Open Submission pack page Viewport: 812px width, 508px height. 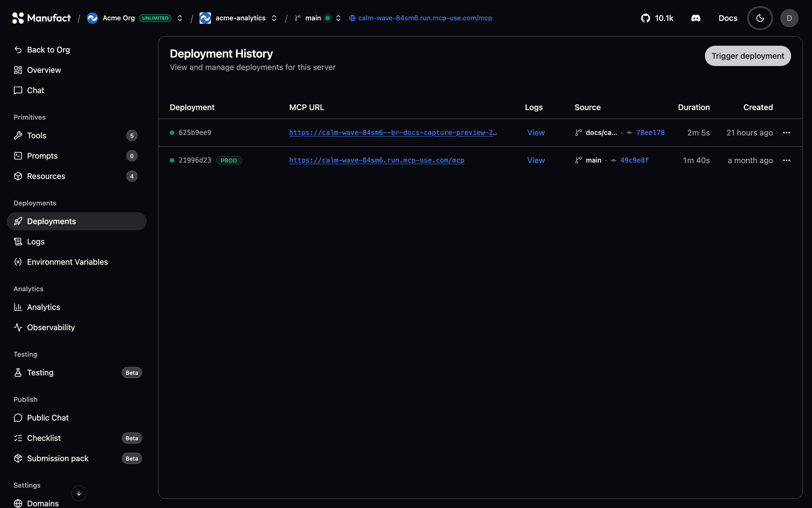point(76,458)
